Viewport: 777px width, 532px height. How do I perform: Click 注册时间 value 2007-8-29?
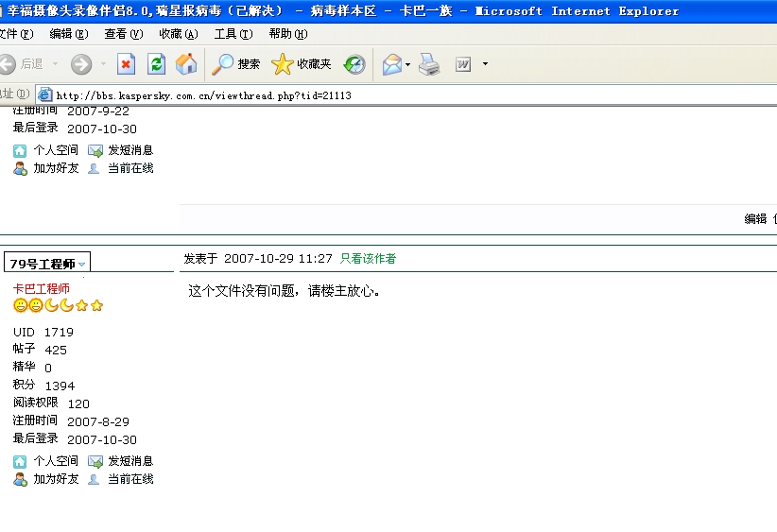pyautogui.click(x=98, y=422)
